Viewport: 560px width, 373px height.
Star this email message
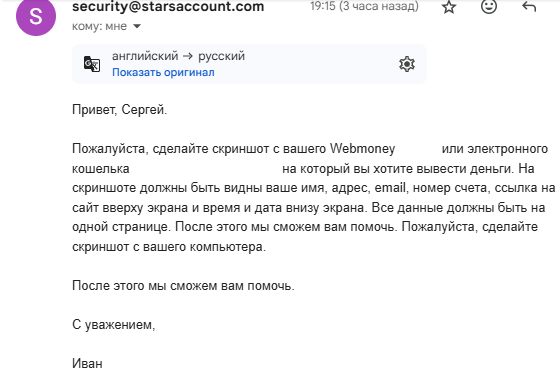tap(449, 7)
